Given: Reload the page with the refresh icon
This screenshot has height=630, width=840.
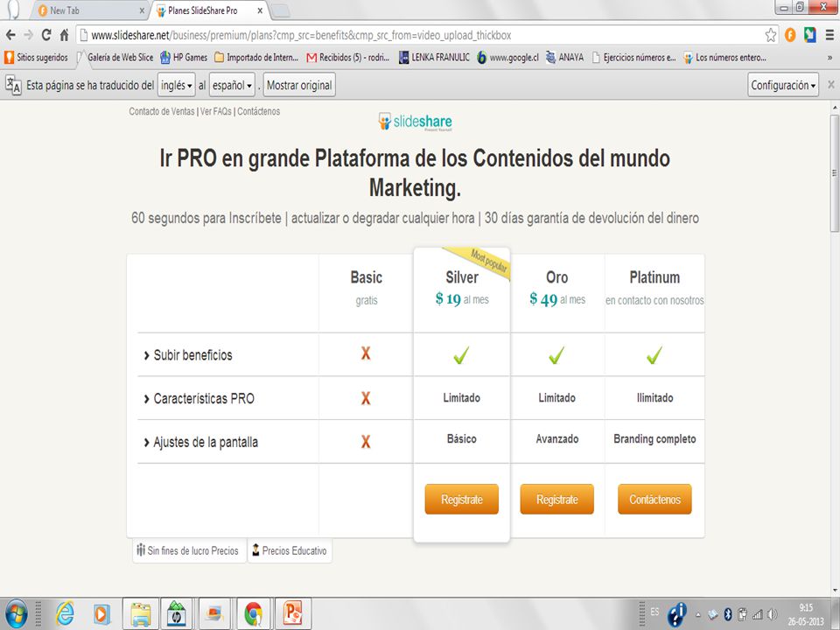Looking at the screenshot, I should coord(46,35).
